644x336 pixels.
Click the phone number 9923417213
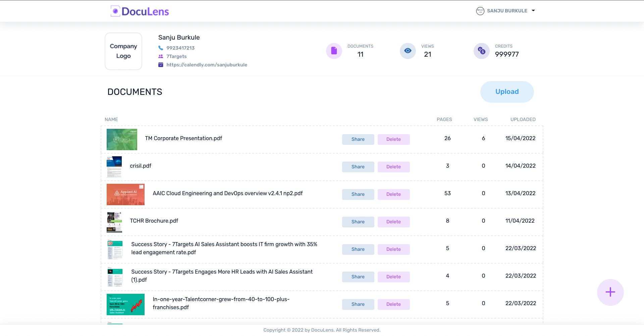point(180,48)
